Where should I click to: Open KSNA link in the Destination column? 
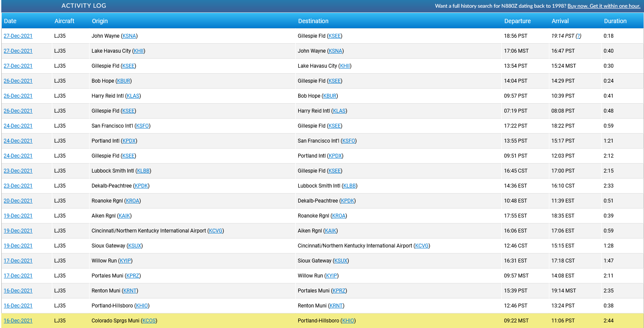335,51
